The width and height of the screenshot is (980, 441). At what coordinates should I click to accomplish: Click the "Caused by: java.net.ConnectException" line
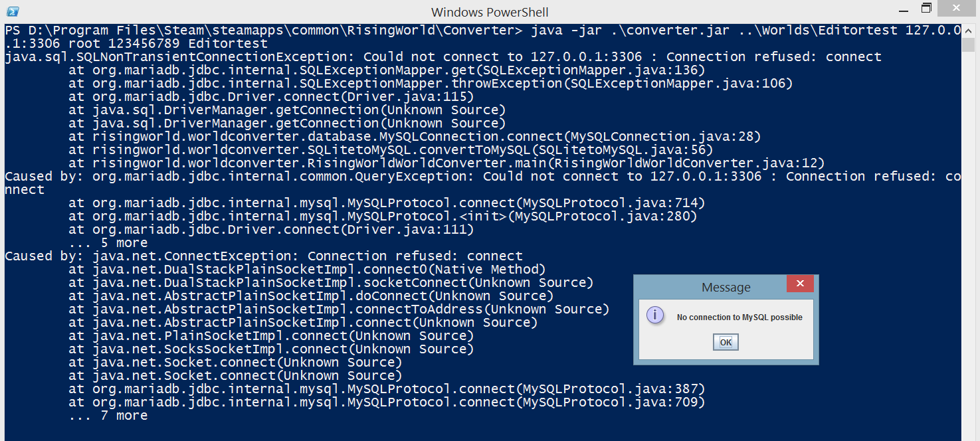tap(264, 256)
